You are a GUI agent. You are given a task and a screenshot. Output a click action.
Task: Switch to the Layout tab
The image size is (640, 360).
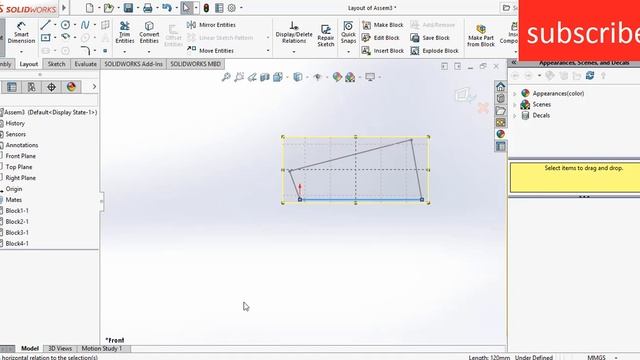point(29,64)
